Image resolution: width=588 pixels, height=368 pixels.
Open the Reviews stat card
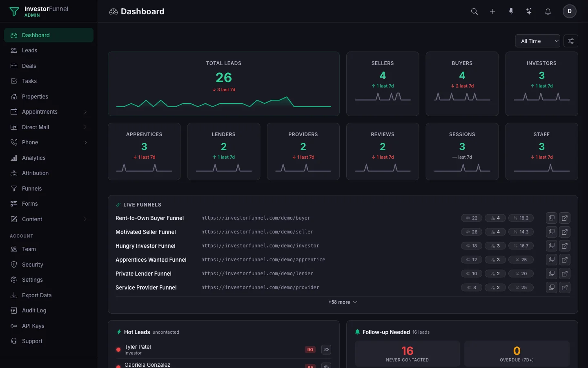click(383, 151)
